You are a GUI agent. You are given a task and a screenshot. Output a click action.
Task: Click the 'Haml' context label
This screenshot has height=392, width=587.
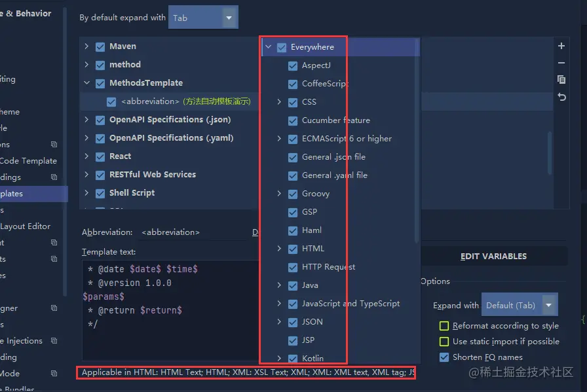[x=311, y=230]
